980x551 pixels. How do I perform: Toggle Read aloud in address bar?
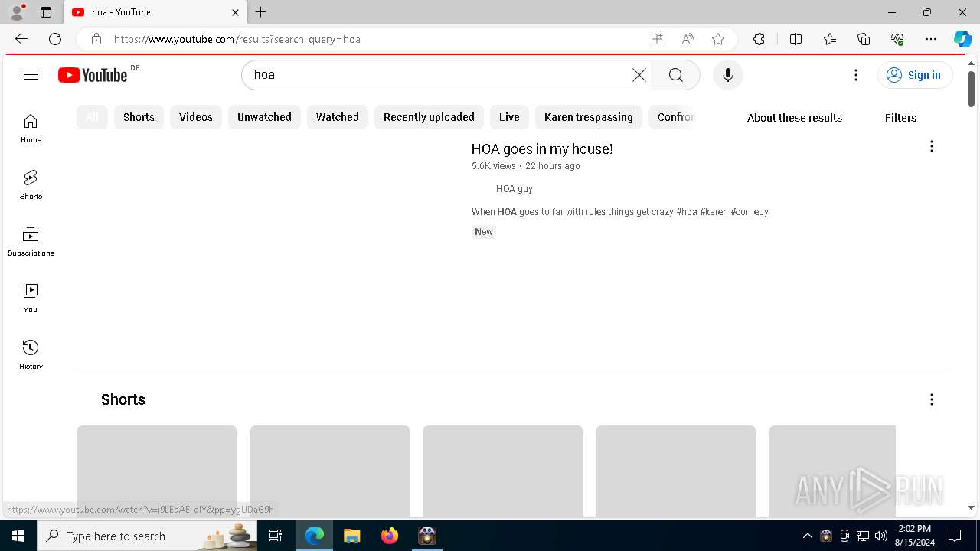pos(688,39)
